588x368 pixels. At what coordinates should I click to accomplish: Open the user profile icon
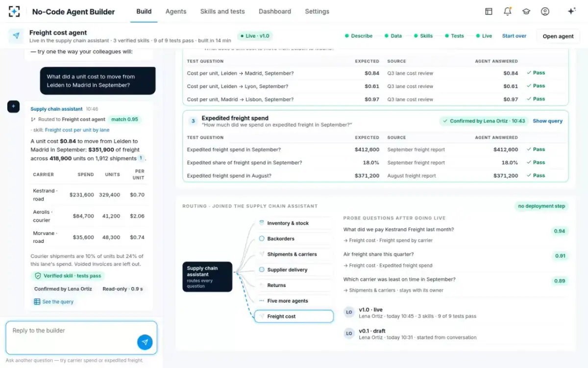click(545, 11)
